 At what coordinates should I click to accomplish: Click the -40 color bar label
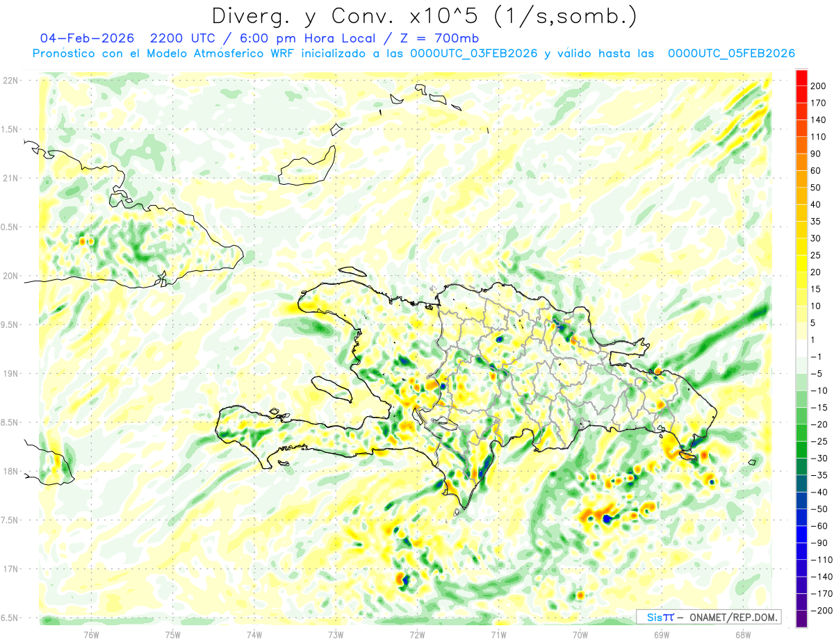pos(819,492)
